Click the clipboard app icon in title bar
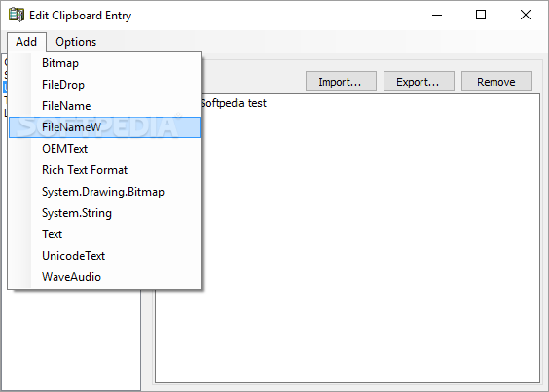Image resolution: width=549 pixels, height=392 pixels. pos(17,15)
